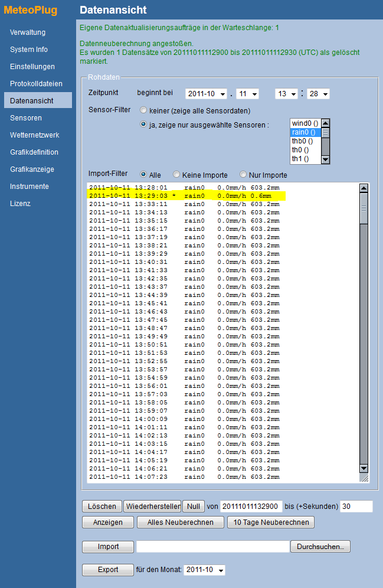Select th1 () in sensor list
The height and width of the screenshot is (588, 383).
point(306,159)
